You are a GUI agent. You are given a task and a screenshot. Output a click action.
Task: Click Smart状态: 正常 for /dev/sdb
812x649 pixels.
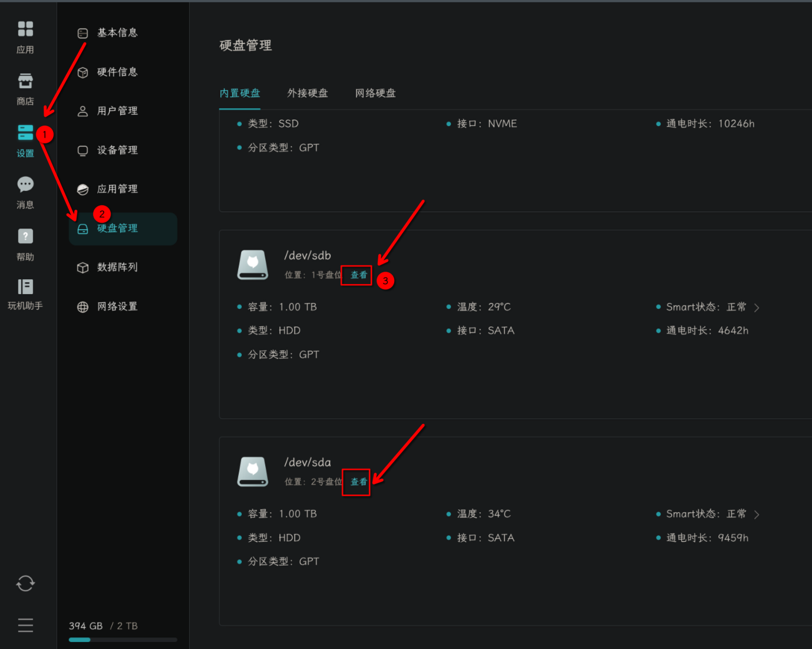(x=706, y=307)
